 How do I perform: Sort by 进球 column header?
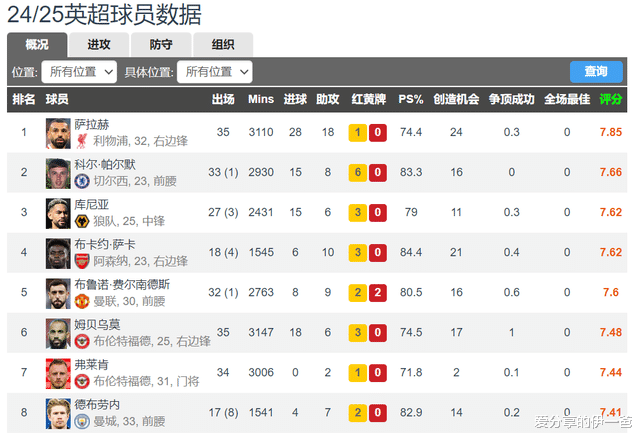pos(295,99)
